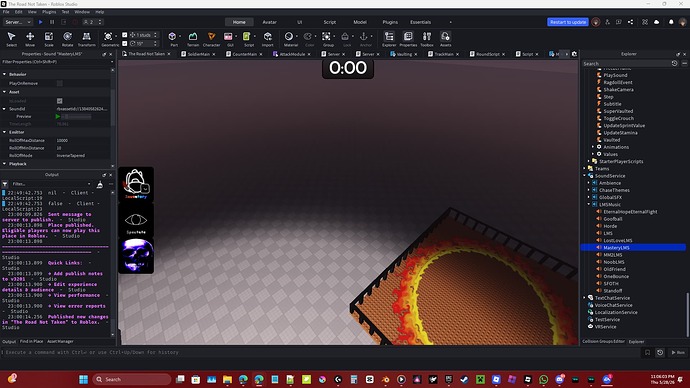This screenshot has height=388, width=690.
Task: Insert a new Part
Action: click(x=173, y=39)
